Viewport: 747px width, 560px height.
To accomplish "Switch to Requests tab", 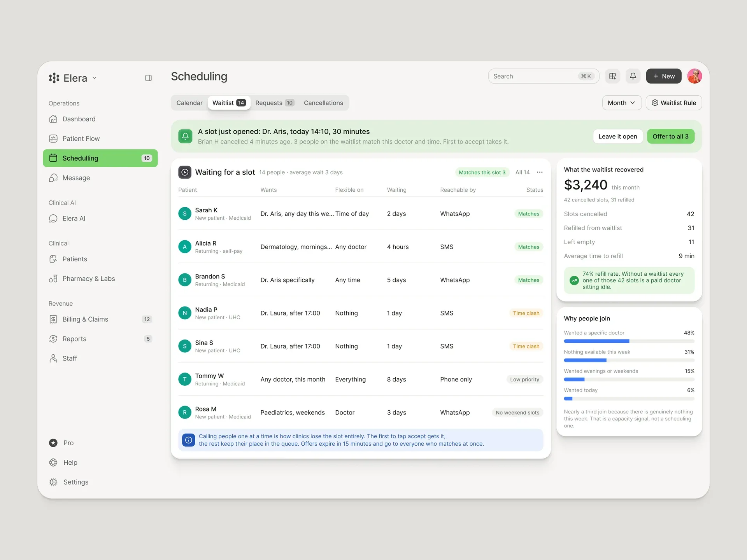I will click(275, 103).
